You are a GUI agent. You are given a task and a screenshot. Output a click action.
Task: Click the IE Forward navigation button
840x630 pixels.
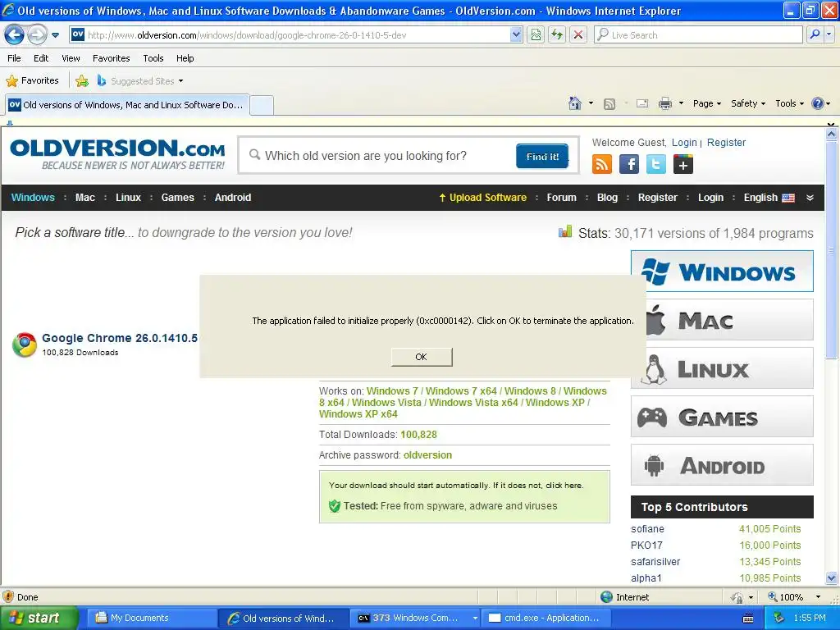coord(37,35)
